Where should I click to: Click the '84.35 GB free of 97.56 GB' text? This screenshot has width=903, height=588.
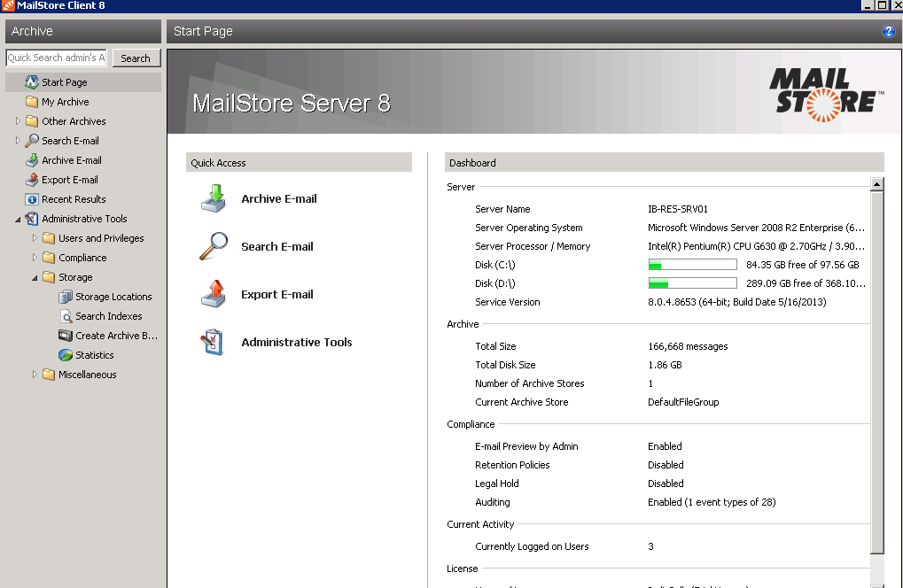802,265
